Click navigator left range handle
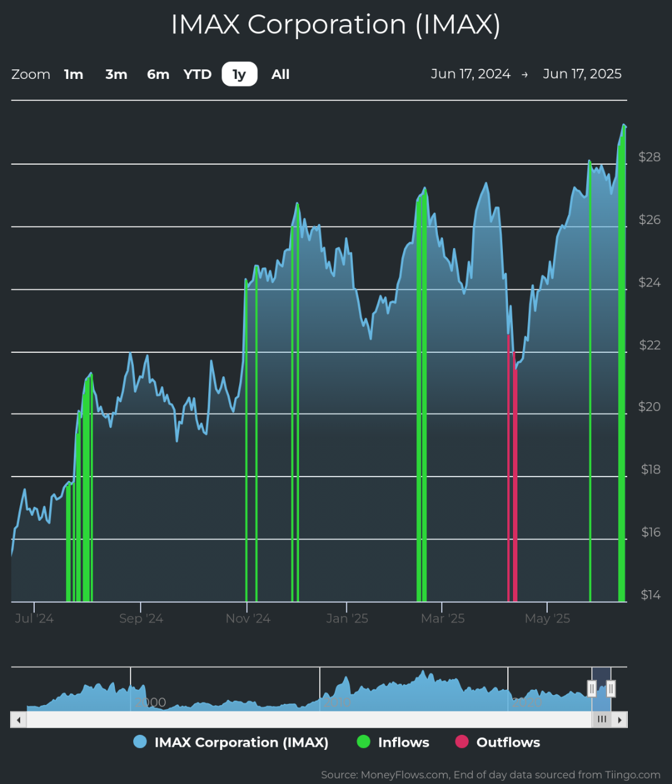672x784 pixels. [592, 688]
